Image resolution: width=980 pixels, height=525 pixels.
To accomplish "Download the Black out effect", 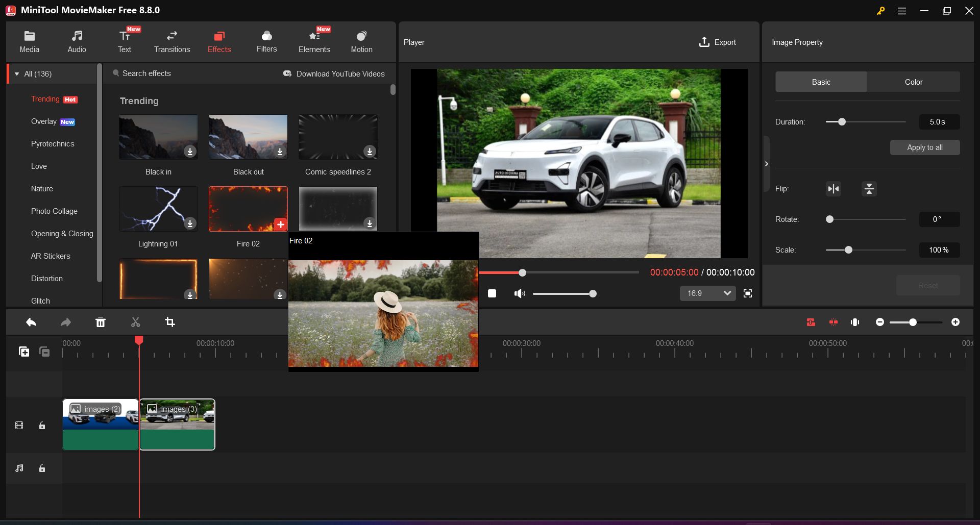I will [280, 152].
